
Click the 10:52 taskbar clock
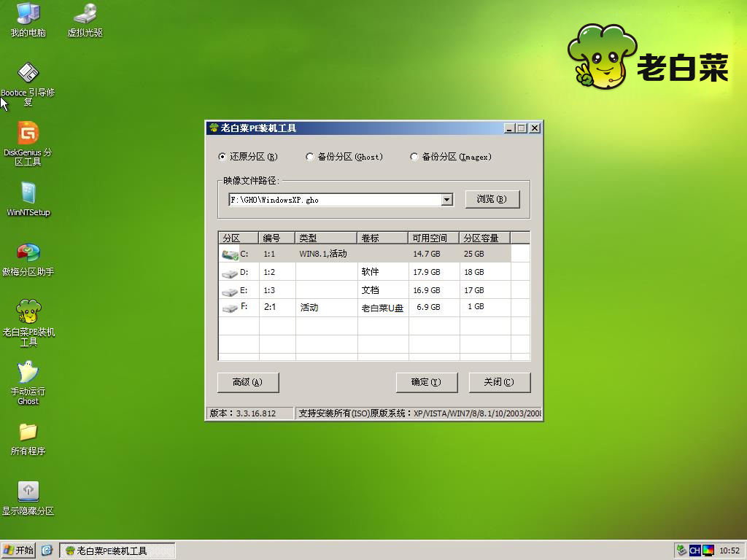coord(729,551)
